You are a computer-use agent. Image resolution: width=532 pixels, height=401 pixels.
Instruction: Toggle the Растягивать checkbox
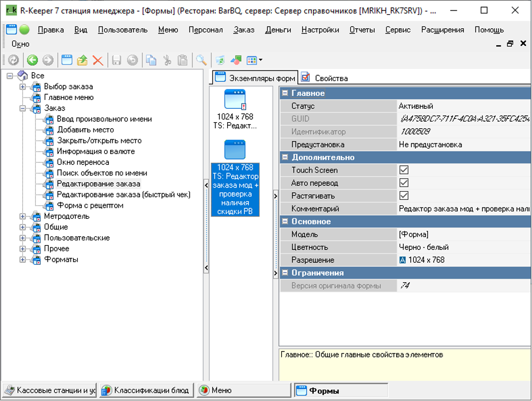pyautogui.click(x=404, y=196)
